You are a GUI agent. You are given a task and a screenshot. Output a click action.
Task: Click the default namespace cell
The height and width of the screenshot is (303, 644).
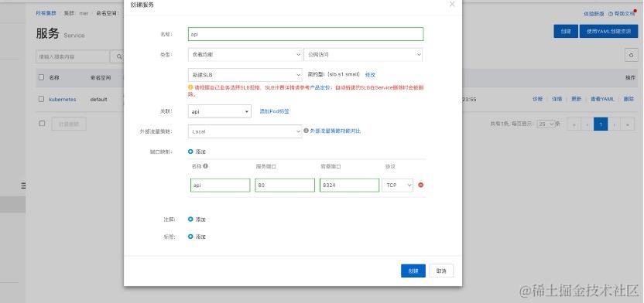[98, 99]
